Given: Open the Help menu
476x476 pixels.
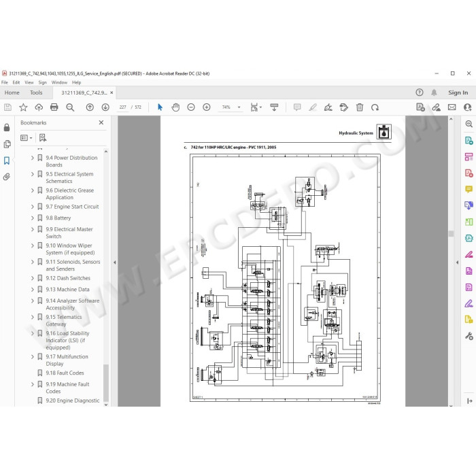Looking at the screenshot, I should pos(76,82).
